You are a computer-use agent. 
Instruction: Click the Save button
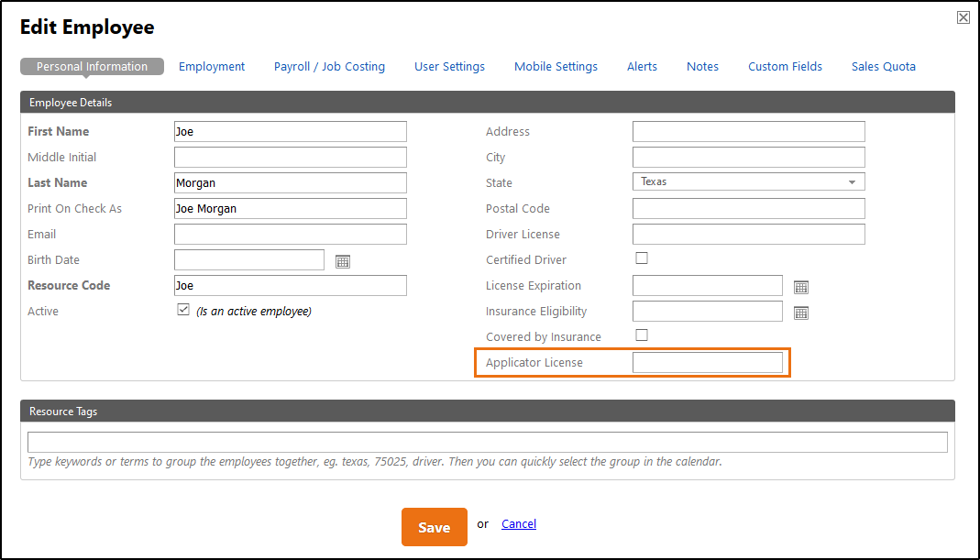point(434,527)
